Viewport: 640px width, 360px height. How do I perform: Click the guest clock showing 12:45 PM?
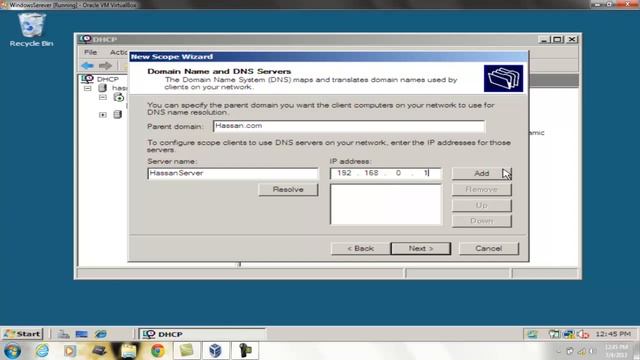[613, 334]
